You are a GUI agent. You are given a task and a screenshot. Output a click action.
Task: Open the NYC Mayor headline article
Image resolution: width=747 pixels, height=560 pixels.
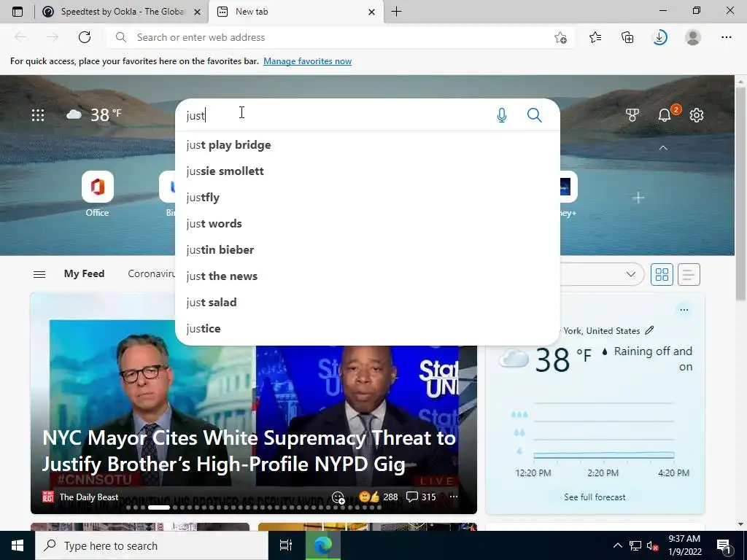[x=249, y=451]
